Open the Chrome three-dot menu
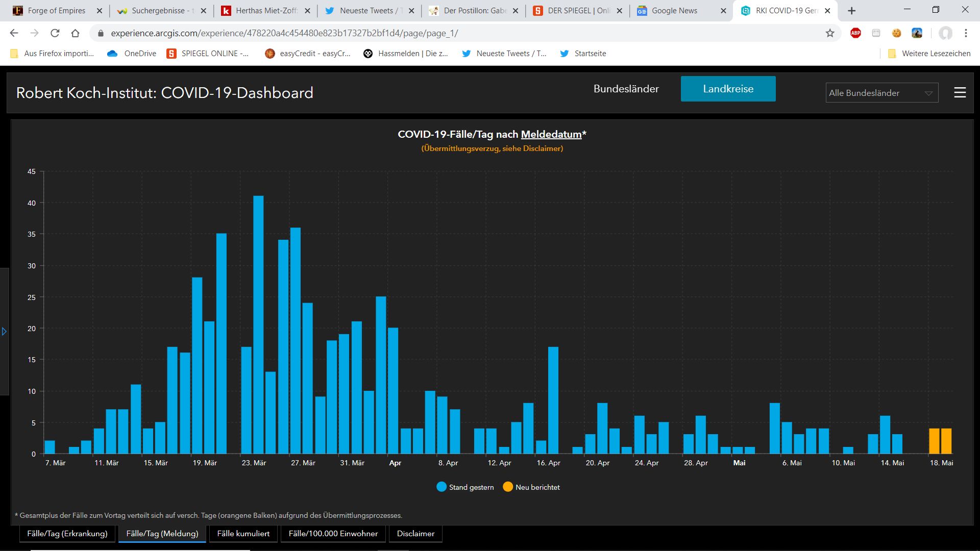The image size is (980, 551). (966, 33)
